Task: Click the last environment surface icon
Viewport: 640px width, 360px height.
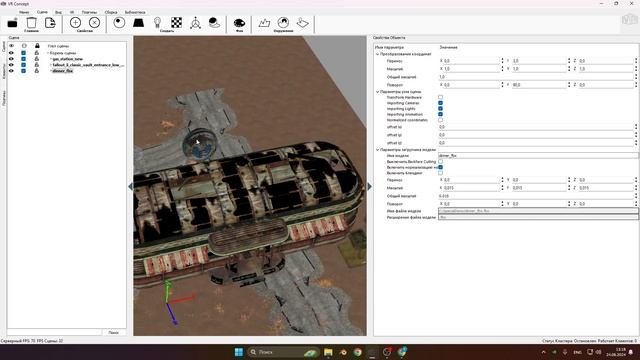Action: coord(302,22)
